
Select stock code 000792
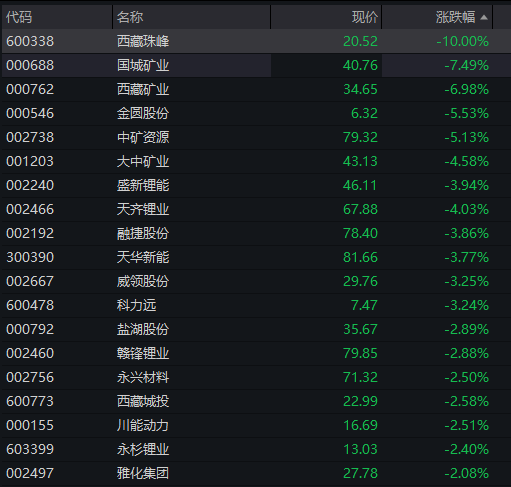pos(30,329)
